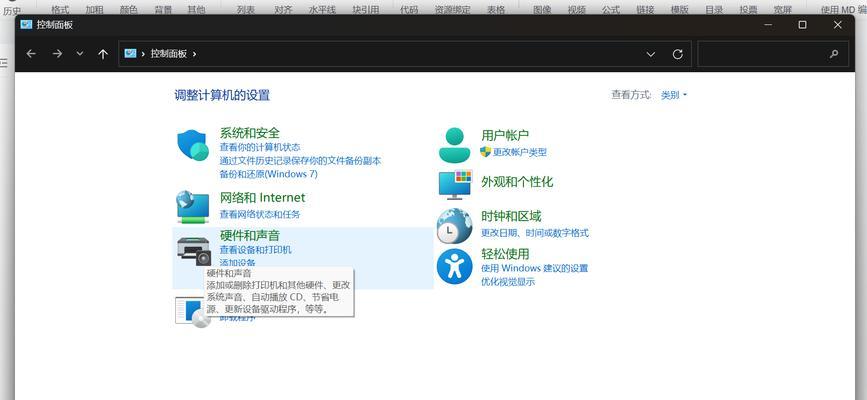Click 模版 in background editor toolbar
Viewport: 867px width, 400px height.
pyautogui.click(x=680, y=9)
